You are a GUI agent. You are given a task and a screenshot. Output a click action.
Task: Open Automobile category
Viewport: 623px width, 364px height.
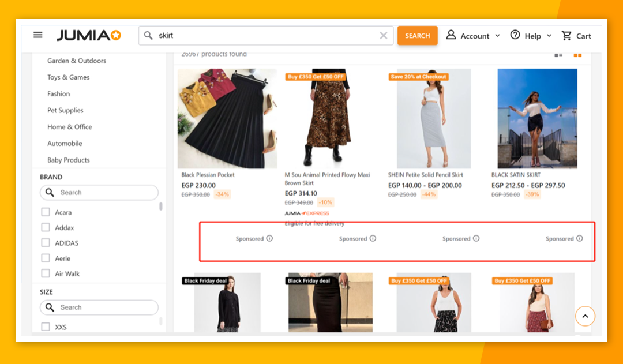65,144
